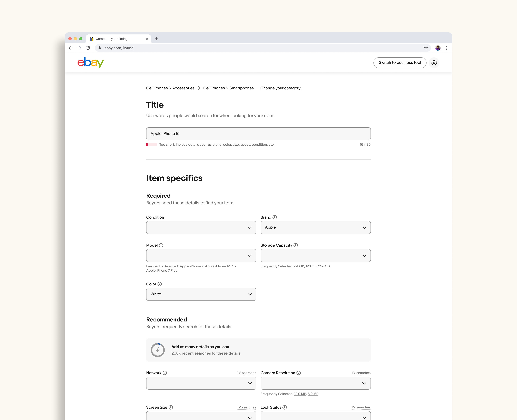The height and width of the screenshot is (420, 517).
Task: Click the Model info icon
Action: tap(161, 245)
